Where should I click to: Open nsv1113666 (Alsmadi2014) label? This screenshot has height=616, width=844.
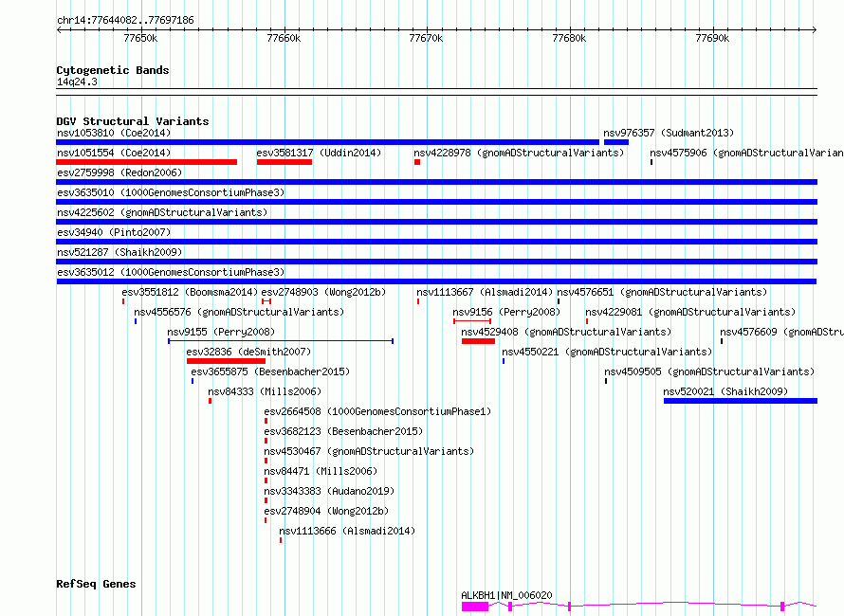(x=347, y=531)
